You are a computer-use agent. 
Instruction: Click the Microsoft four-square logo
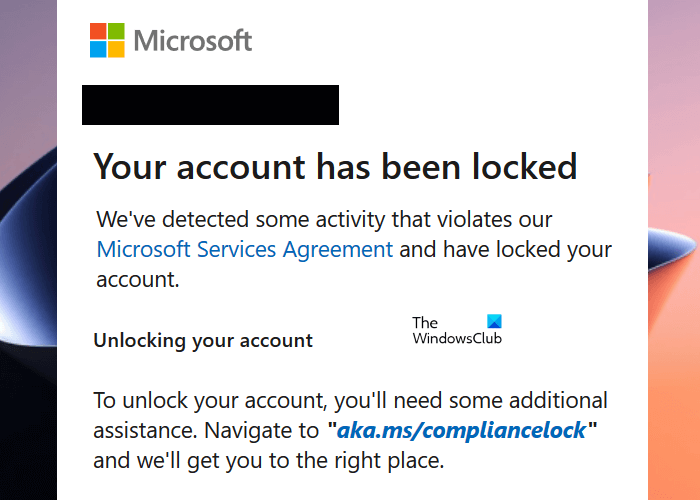(107, 41)
